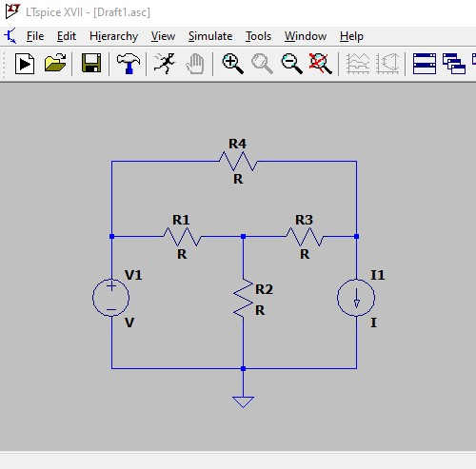Click the ground symbol
The width and height of the screenshot is (476, 469).
[x=243, y=401]
